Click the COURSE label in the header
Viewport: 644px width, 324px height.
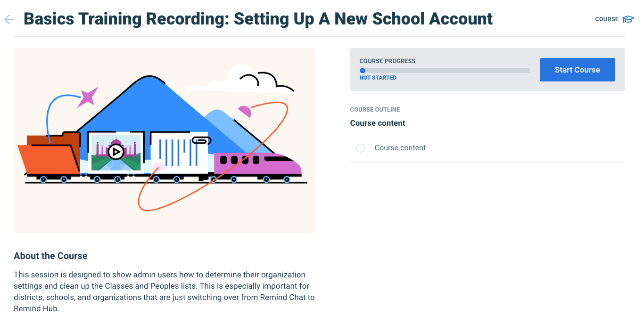click(x=607, y=19)
